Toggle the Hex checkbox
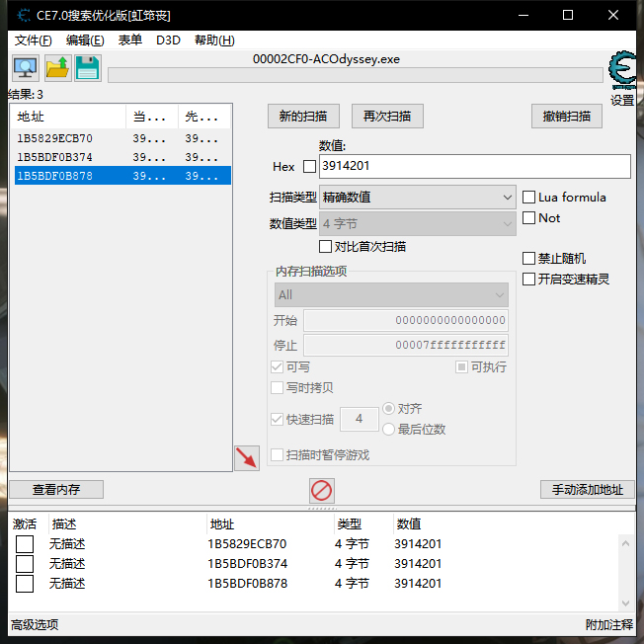The width and height of the screenshot is (644, 644). click(x=309, y=166)
